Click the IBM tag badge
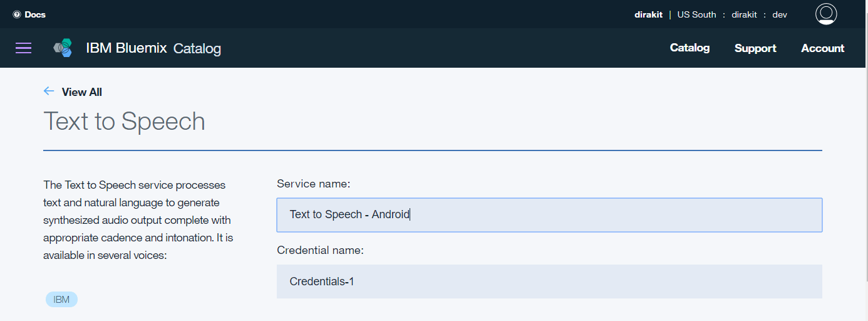Image resolution: width=868 pixels, height=321 pixels. point(61,299)
